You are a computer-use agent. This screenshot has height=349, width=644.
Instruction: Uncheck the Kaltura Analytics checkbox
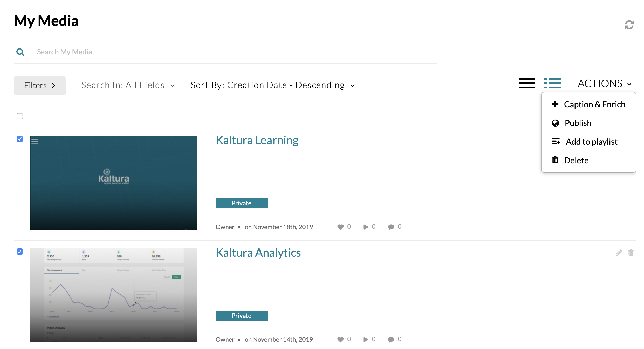pyautogui.click(x=20, y=252)
